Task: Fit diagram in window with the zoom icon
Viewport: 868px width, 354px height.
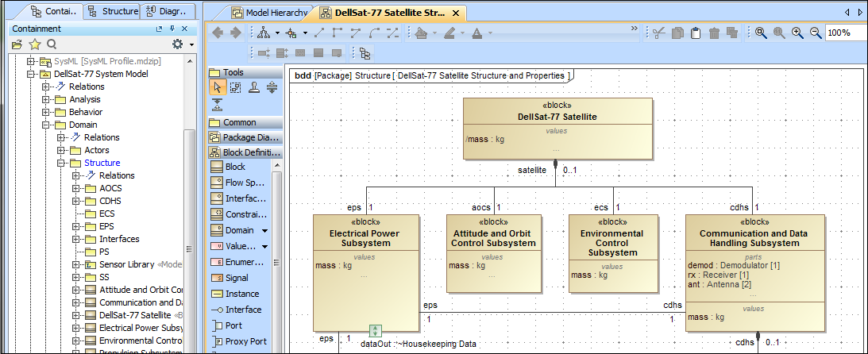Action: [761, 33]
